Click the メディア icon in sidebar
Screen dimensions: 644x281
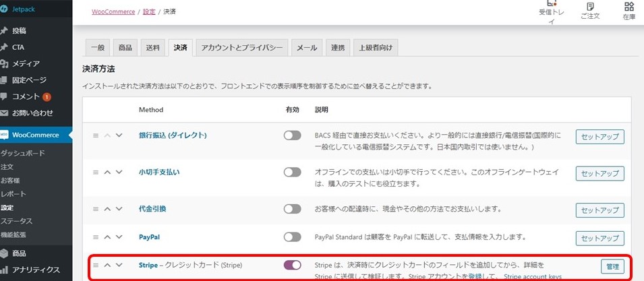coord(4,63)
